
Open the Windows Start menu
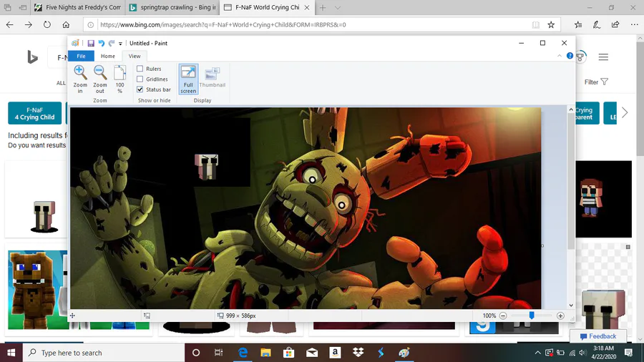(x=11, y=353)
